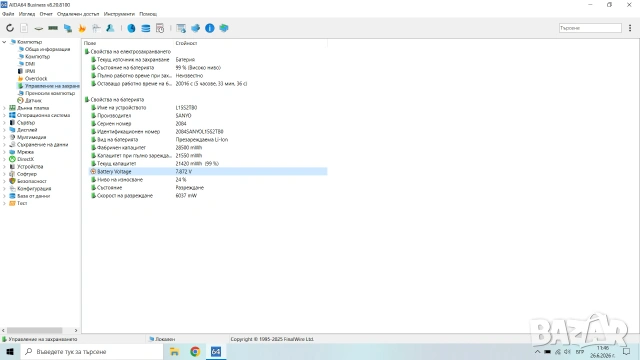The width and height of the screenshot is (640, 360).
Task: Click the taskbar clock and date
Action: click(x=603, y=351)
